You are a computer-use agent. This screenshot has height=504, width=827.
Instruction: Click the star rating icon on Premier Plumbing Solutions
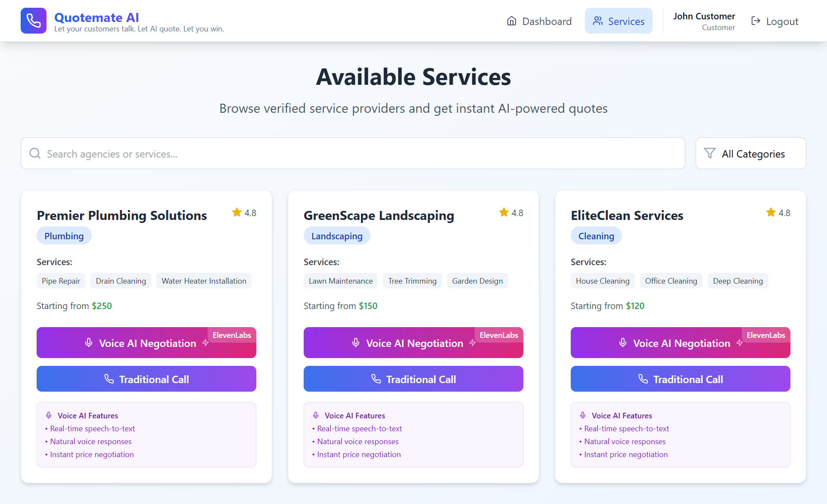(236, 212)
